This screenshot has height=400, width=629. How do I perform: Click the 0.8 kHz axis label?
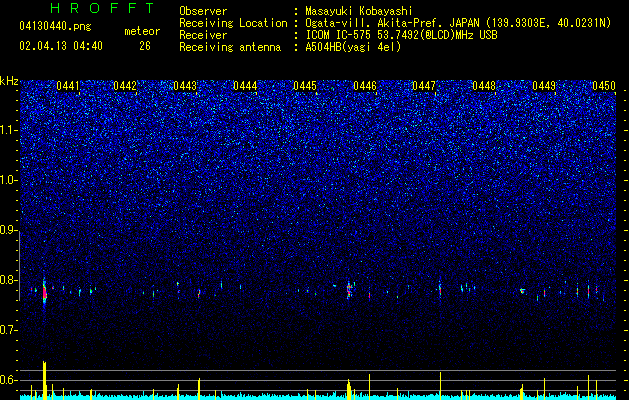8,280
